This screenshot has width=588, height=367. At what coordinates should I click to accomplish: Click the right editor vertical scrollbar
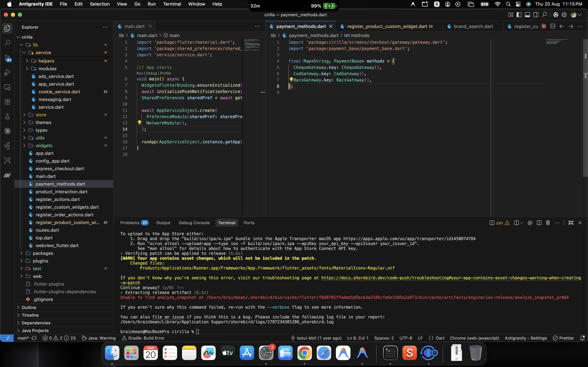click(x=585, y=108)
